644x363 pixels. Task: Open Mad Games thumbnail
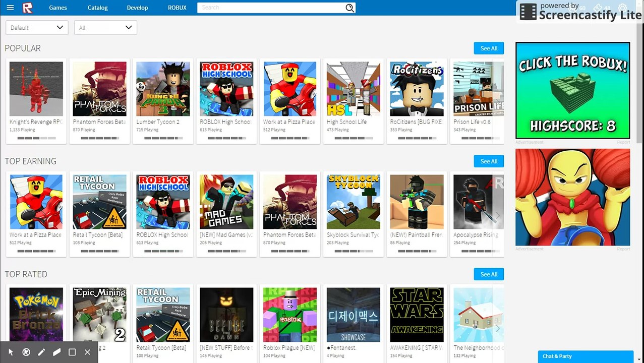[226, 202]
